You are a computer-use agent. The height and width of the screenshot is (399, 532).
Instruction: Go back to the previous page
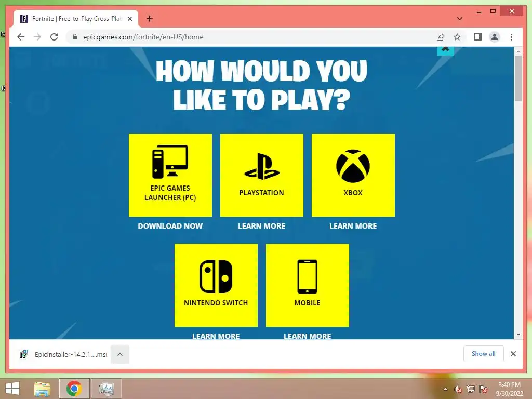point(21,37)
